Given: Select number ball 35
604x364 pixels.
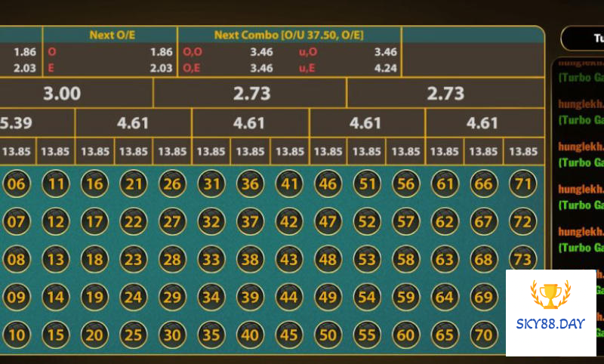Looking at the screenshot, I should click(x=211, y=335).
